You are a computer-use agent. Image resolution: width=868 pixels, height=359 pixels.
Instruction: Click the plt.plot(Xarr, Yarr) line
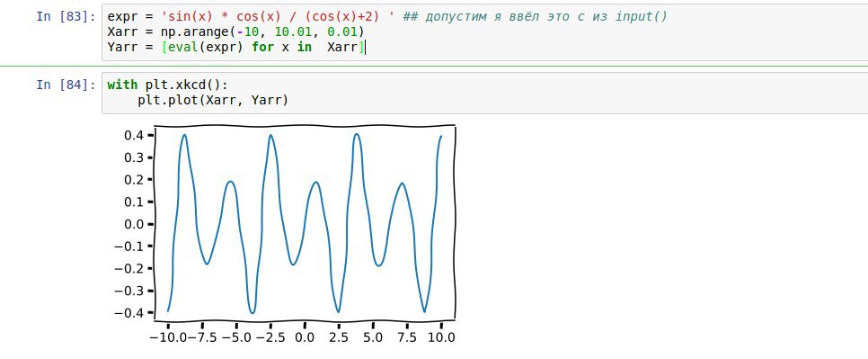pyautogui.click(x=213, y=100)
